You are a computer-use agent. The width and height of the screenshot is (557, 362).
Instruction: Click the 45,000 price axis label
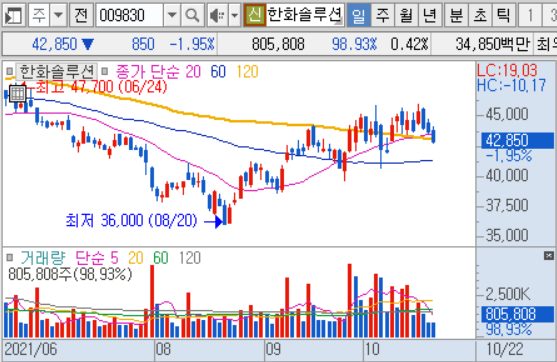507,114
